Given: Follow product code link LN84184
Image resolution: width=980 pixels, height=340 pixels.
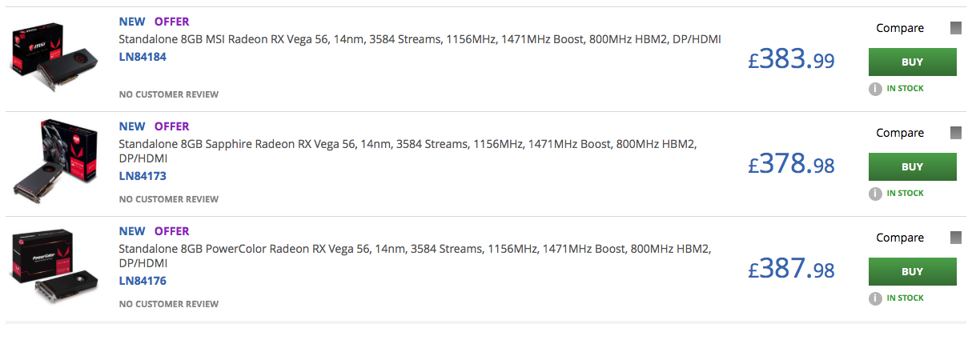Looking at the screenshot, I should coord(143,57).
